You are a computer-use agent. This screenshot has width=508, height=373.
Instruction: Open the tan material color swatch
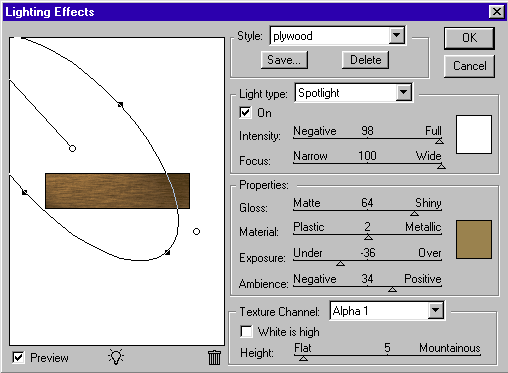[474, 239]
